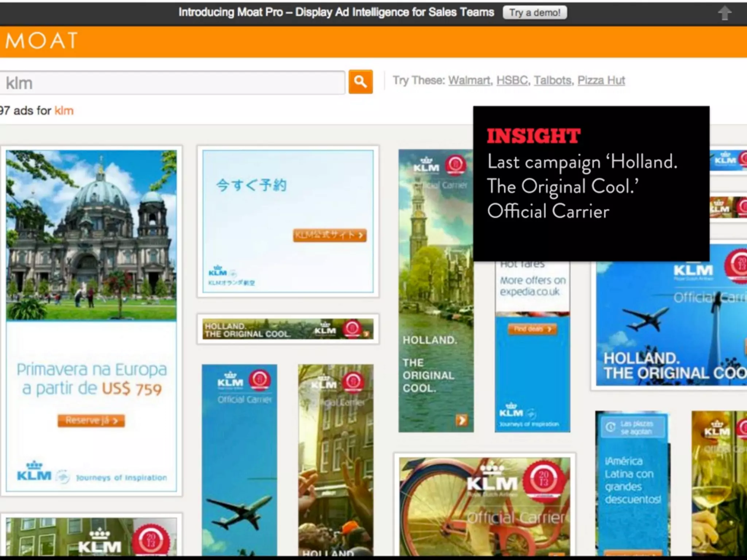Open 'América Latina con grandes descuentos' ad
This screenshot has height=560, width=747.
633,484
